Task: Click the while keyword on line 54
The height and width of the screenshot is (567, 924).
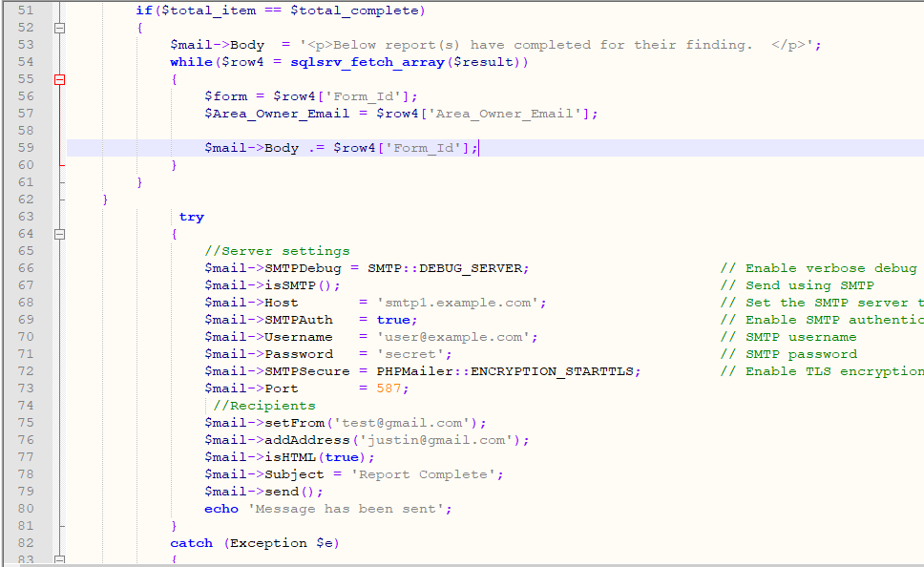Action: 191,62
